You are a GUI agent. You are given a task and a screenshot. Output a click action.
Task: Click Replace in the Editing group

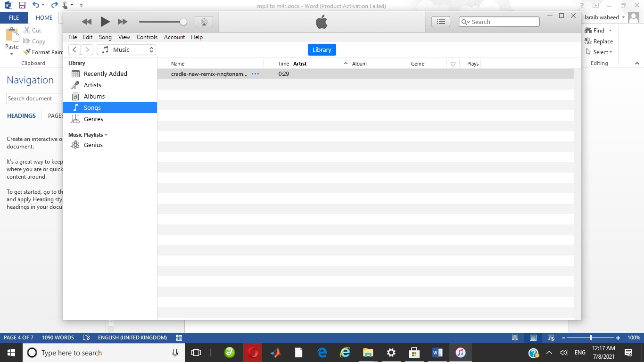[x=599, y=41]
